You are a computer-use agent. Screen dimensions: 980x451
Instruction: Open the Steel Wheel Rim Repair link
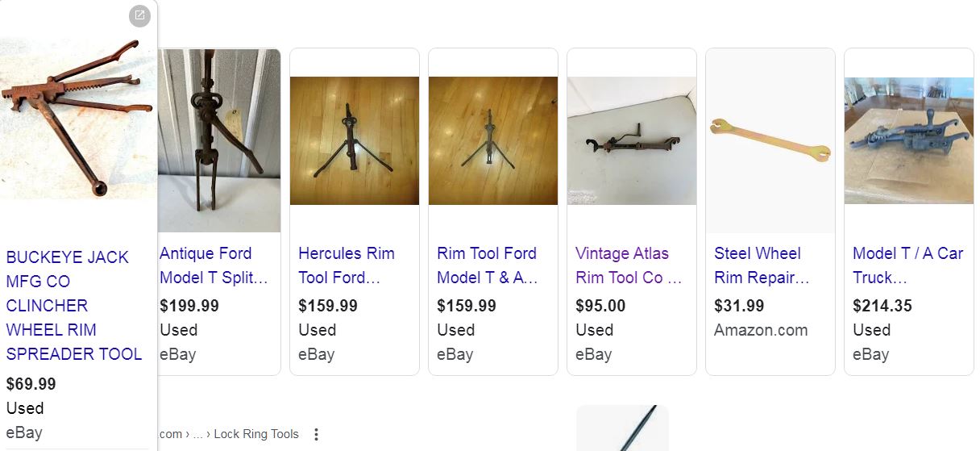click(x=762, y=265)
